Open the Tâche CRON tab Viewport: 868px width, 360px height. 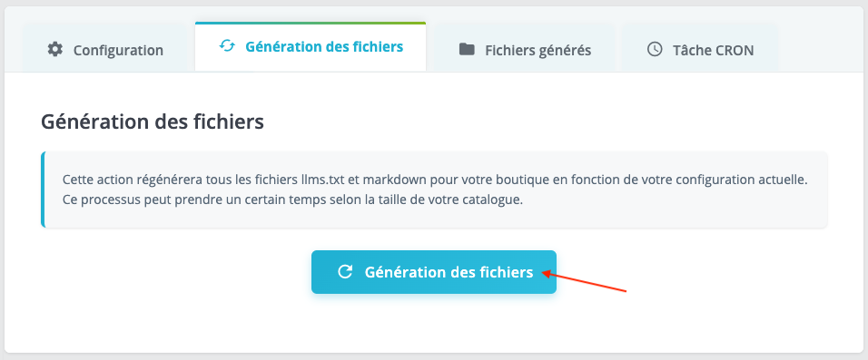click(700, 48)
